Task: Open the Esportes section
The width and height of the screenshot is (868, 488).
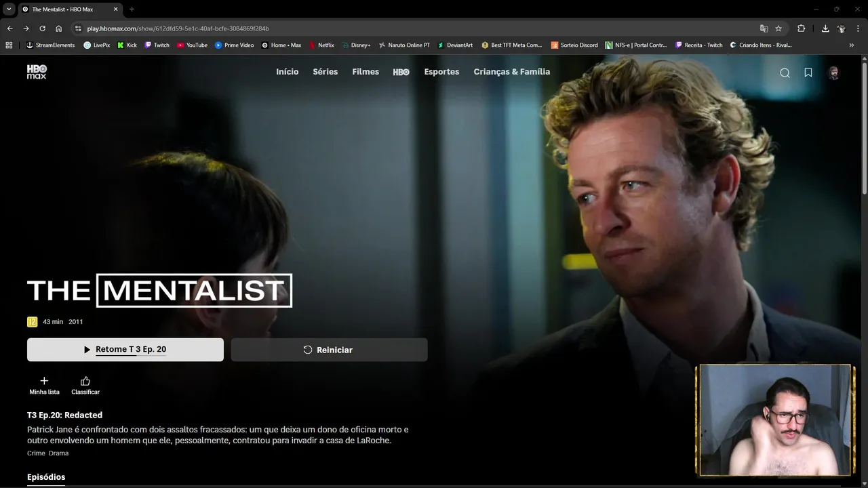Action: [x=441, y=72]
